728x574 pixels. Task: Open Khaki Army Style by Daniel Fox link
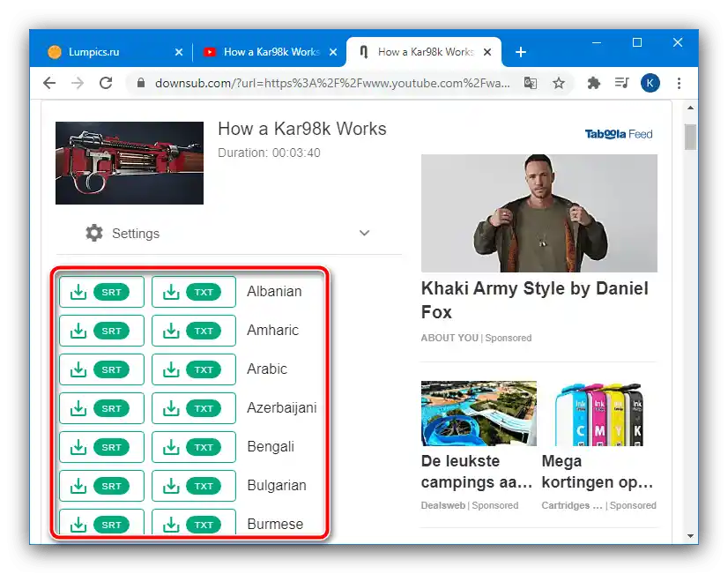pyautogui.click(x=534, y=300)
